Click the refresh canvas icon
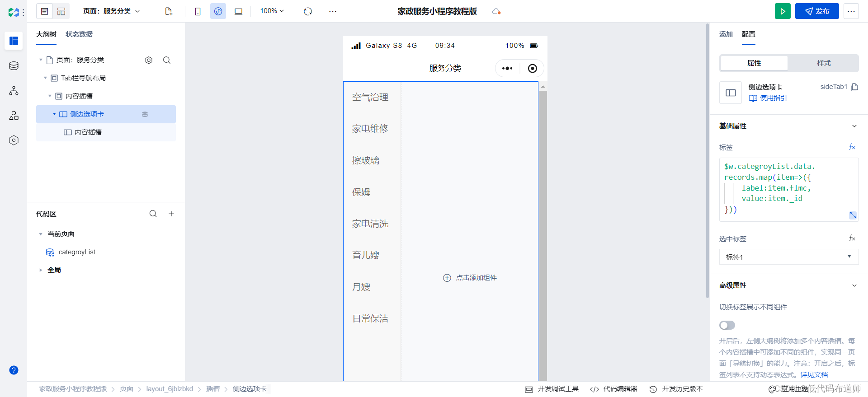The width and height of the screenshot is (868, 397). coord(308,11)
